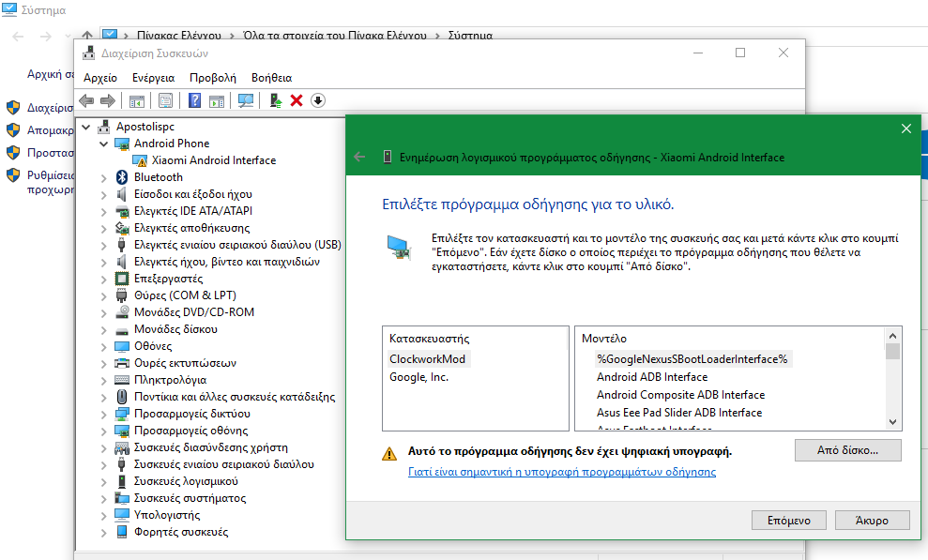Click the down-arrow disable device icon

click(x=318, y=100)
